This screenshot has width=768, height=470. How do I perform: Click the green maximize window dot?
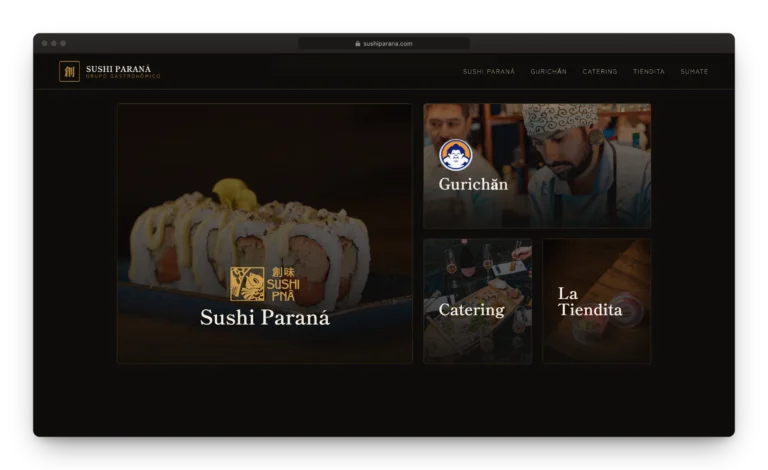point(63,44)
